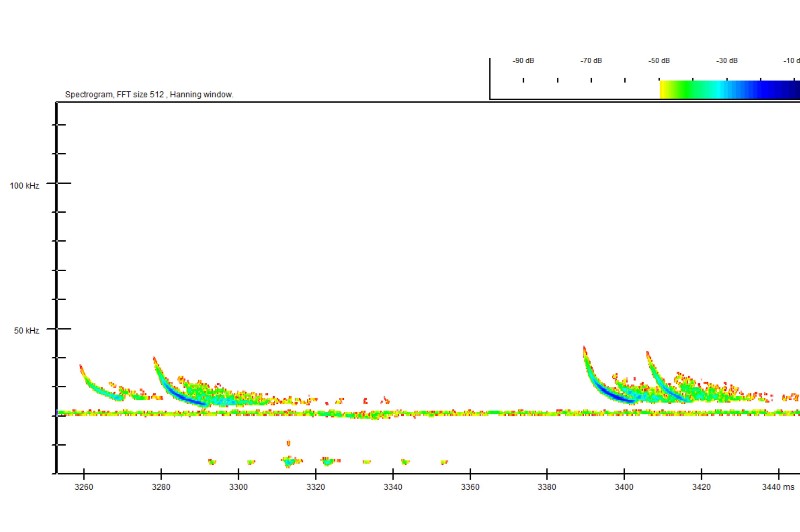Click the 3420 ms time axis tick

[x=702, y=474]
